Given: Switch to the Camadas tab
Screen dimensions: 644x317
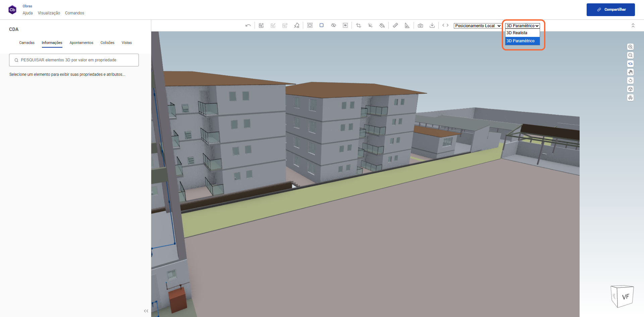Looking at the screenshot, I should tap(27, 43).
